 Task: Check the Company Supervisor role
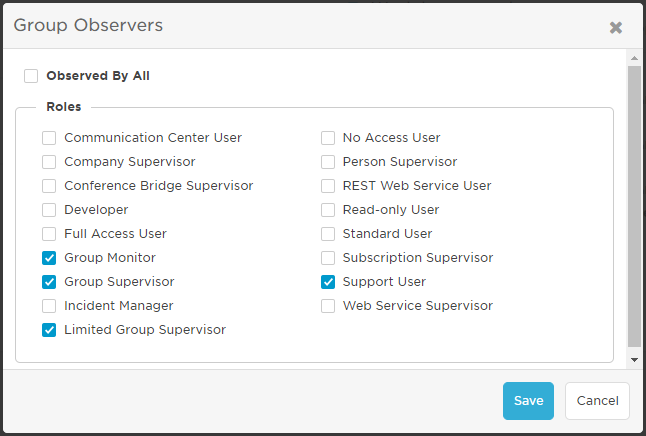tap(49, 162)
